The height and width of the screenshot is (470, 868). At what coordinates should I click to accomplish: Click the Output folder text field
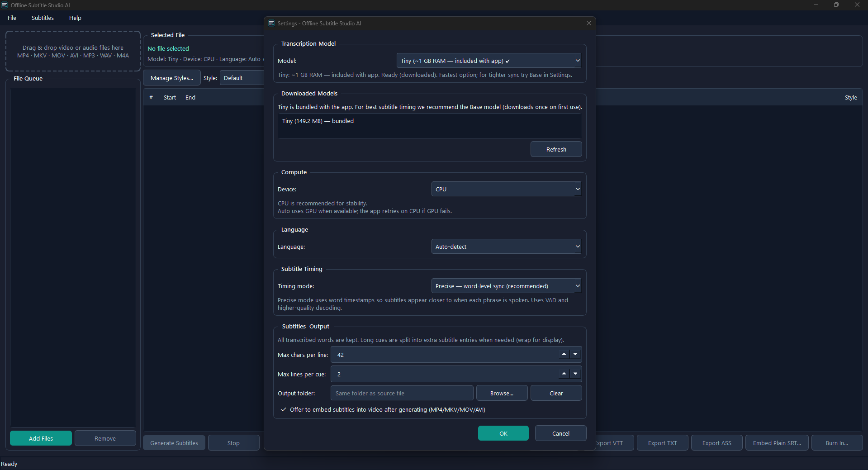pos(402,393)
